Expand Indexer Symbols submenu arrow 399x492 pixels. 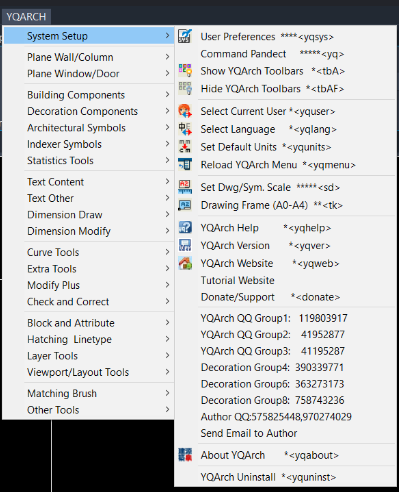click(x=167, y=144)
